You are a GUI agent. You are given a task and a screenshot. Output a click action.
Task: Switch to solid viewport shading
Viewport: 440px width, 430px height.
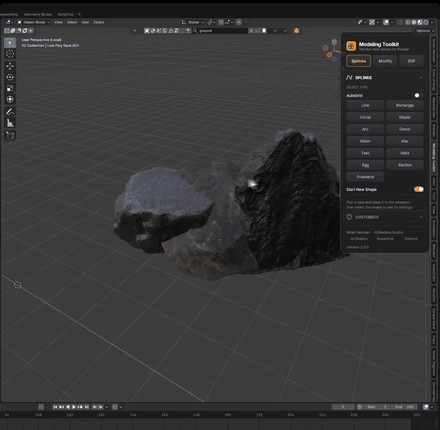point(414,22)
